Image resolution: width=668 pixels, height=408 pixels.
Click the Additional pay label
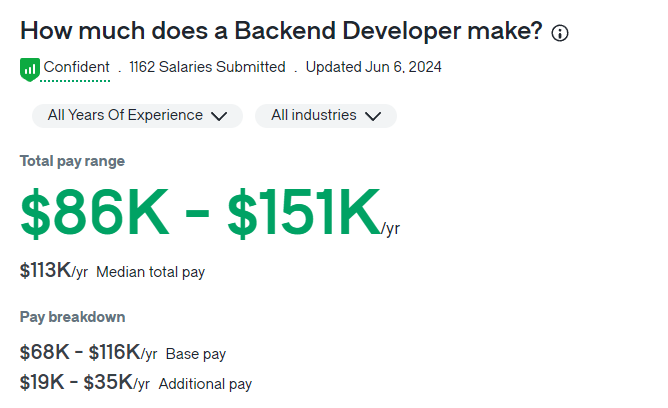[205, 384]
